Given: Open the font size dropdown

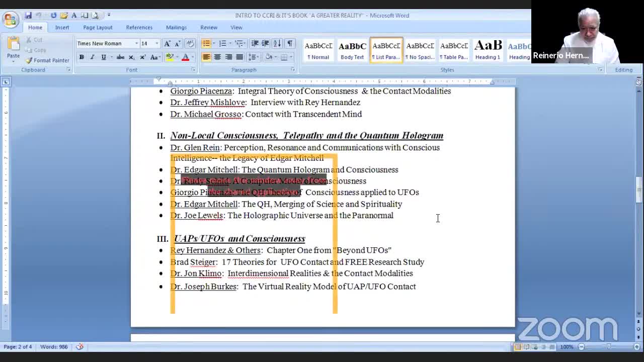Looking at the screenshot, I should 156,44.
